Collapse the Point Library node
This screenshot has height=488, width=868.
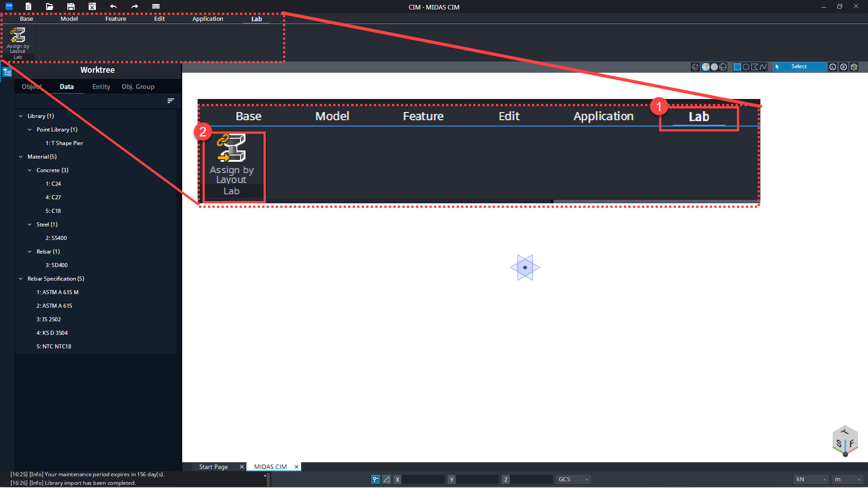click(x=30, y=130)
